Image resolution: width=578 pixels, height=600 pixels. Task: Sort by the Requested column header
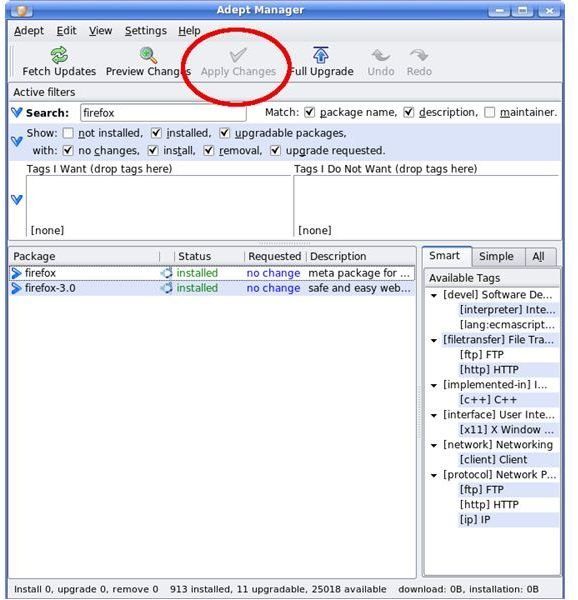point(275,256)
